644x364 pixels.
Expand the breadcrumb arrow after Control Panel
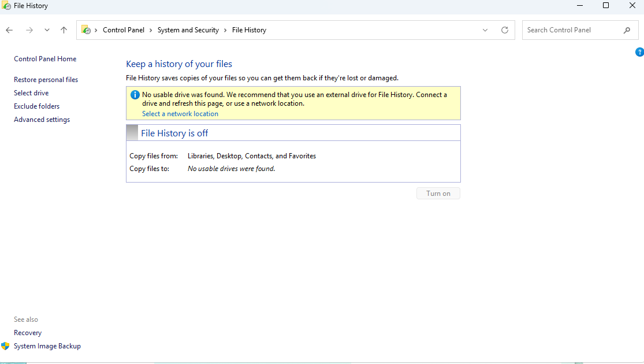coord(151,29)
